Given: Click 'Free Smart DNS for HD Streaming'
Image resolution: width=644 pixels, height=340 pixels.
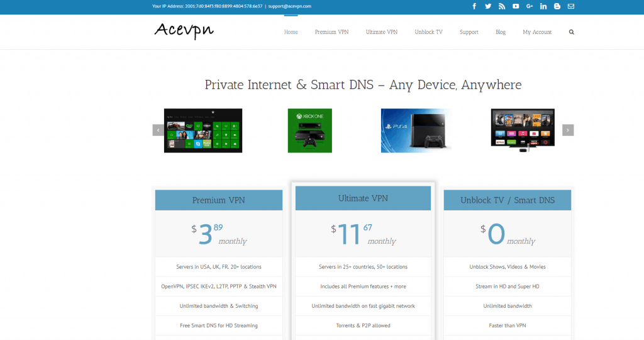Looking at the screenshot, I should coord(219,326).
